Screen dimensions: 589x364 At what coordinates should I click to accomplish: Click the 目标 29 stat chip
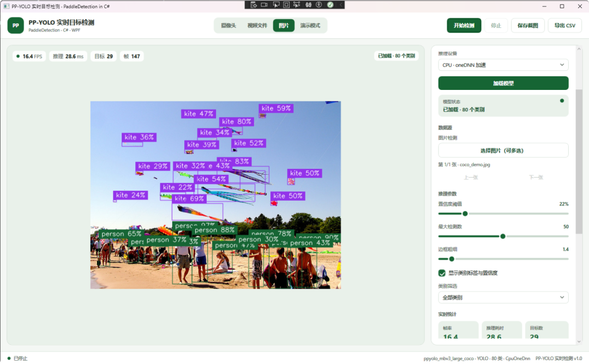(104, 56)
